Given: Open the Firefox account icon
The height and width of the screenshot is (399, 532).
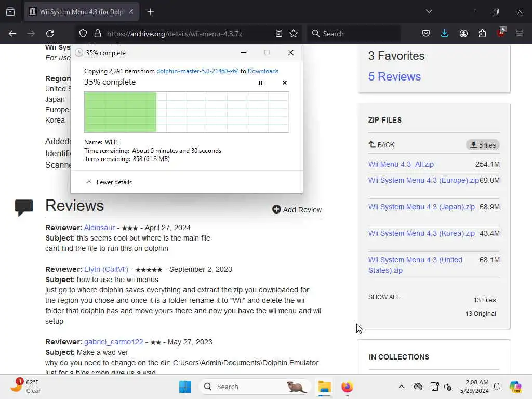Looking at the screenshot, I should (x=463, y=34).
